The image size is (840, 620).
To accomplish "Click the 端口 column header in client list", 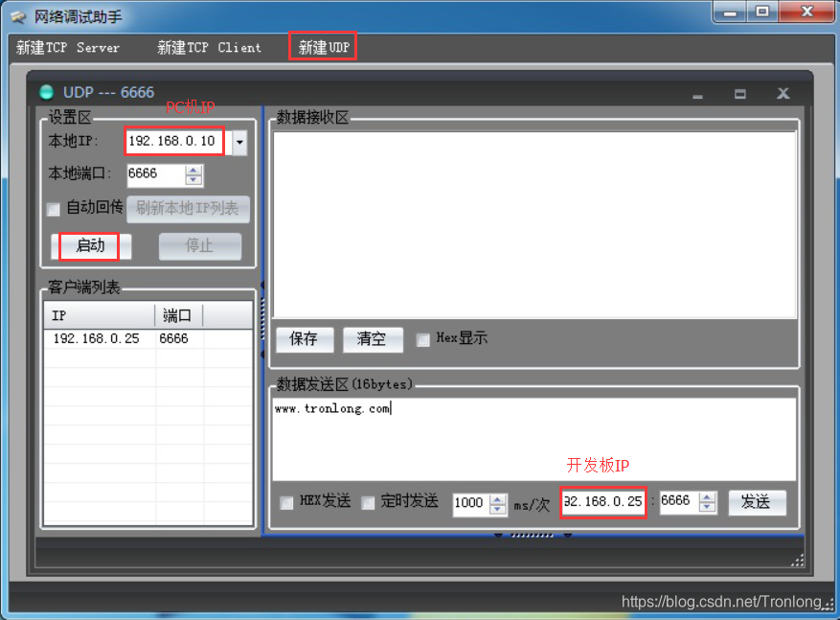I will coord(179,315).
